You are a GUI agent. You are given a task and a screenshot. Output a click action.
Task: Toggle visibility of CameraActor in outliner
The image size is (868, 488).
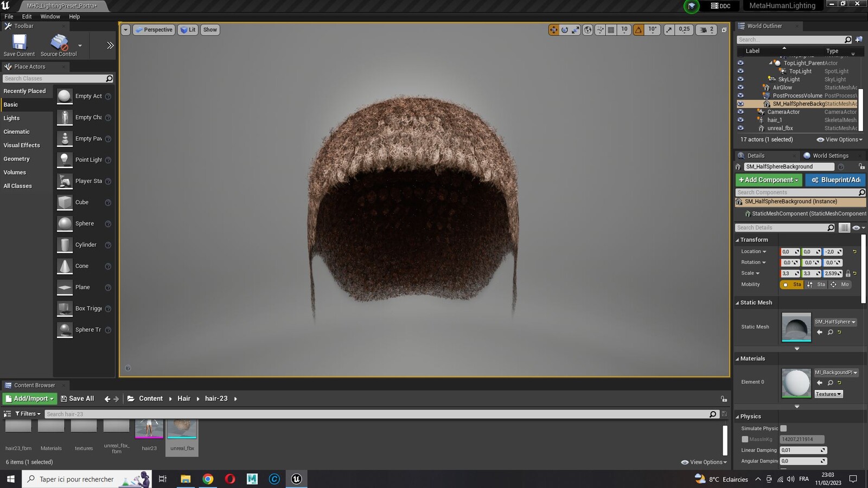pos(741,112)
